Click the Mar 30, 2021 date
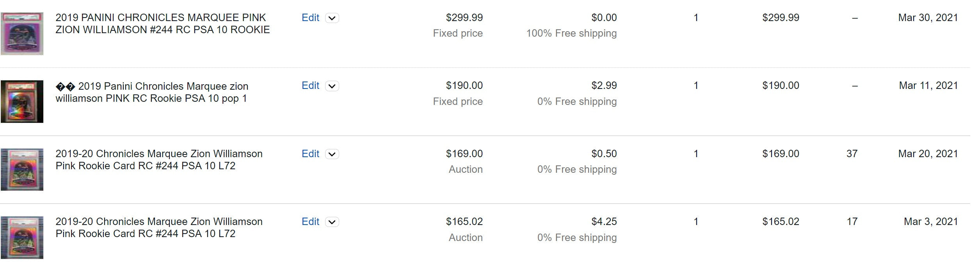 tap(928, 18)
